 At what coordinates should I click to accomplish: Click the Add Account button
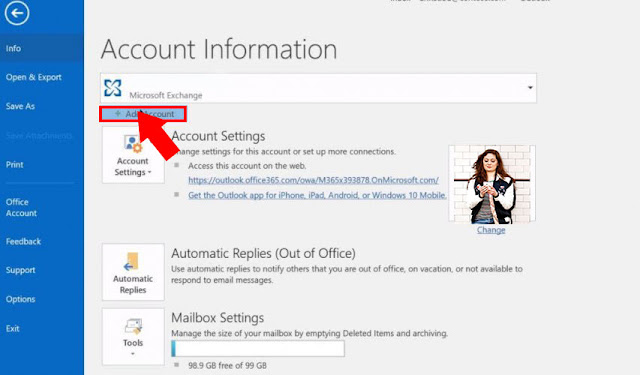click(143, 114)
